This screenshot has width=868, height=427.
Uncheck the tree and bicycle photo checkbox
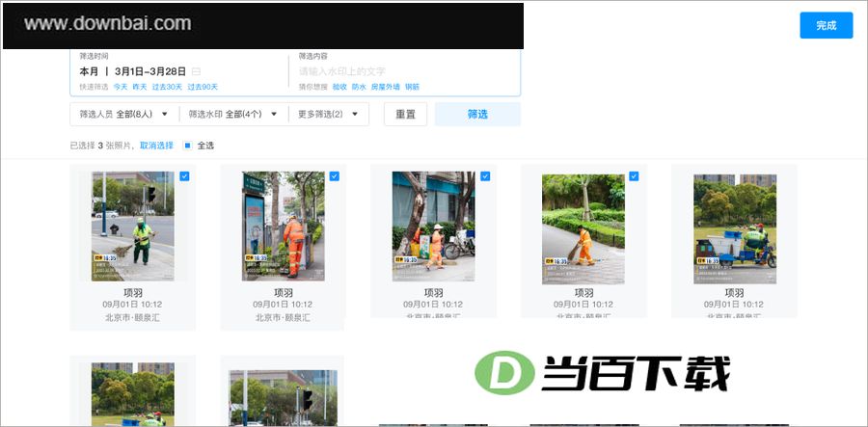(x=485, y=175)
